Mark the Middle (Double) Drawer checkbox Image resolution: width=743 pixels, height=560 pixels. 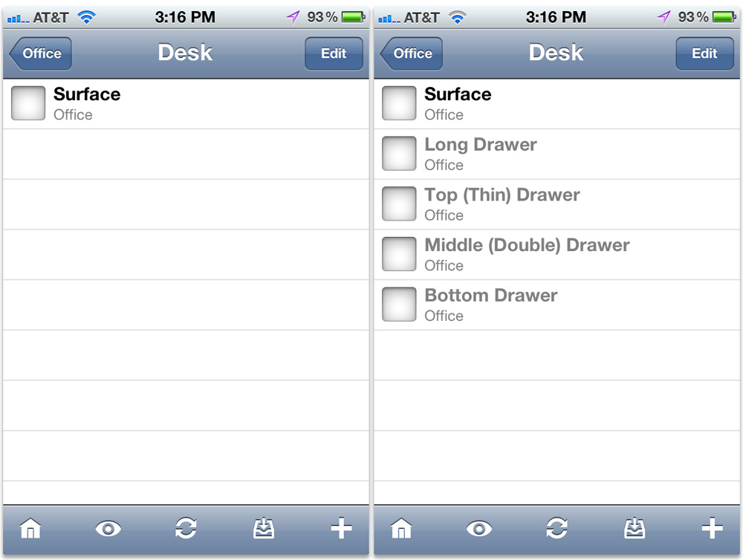399,254
